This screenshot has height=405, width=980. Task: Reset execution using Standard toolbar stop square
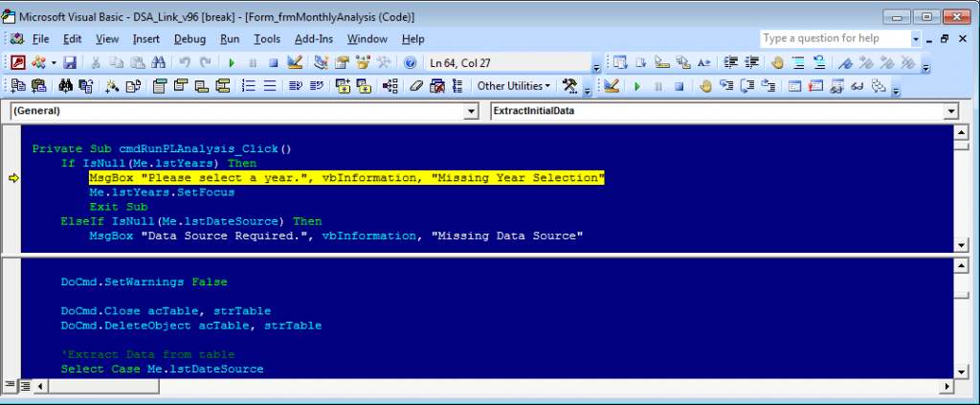273,62
